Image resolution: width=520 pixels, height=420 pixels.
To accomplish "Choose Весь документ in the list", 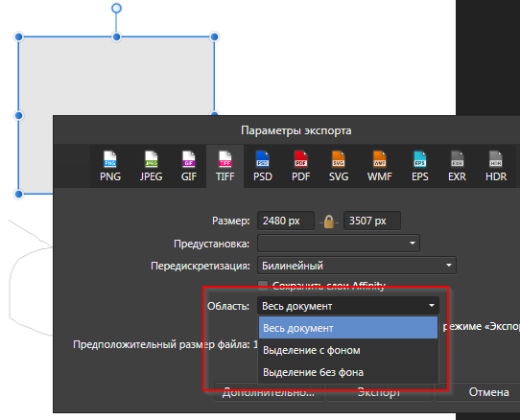I will [x=348, y=328].
